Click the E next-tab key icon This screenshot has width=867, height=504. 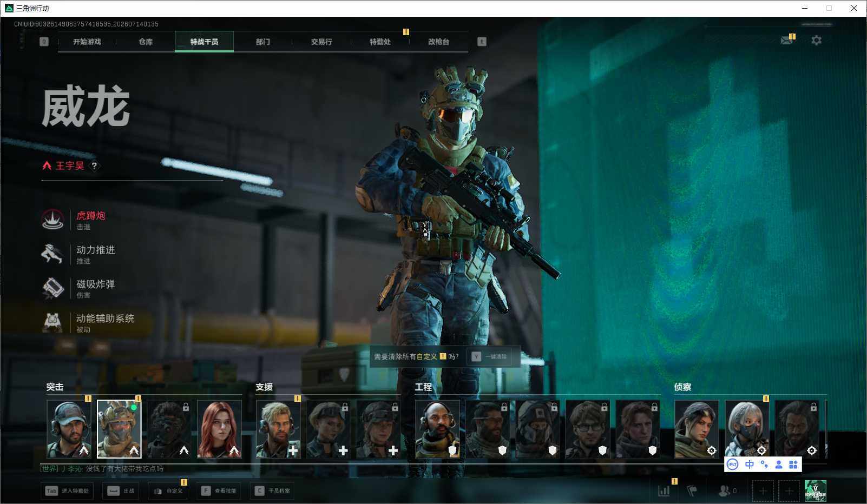(482, 42)
